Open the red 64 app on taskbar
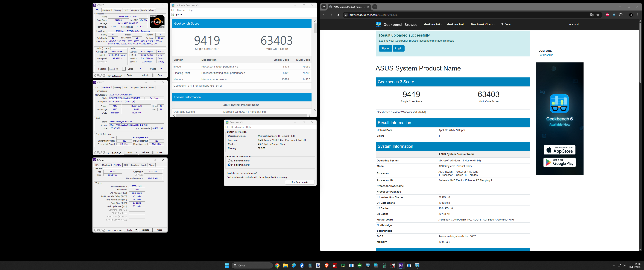The image size is (644, 270). [335, 265]
